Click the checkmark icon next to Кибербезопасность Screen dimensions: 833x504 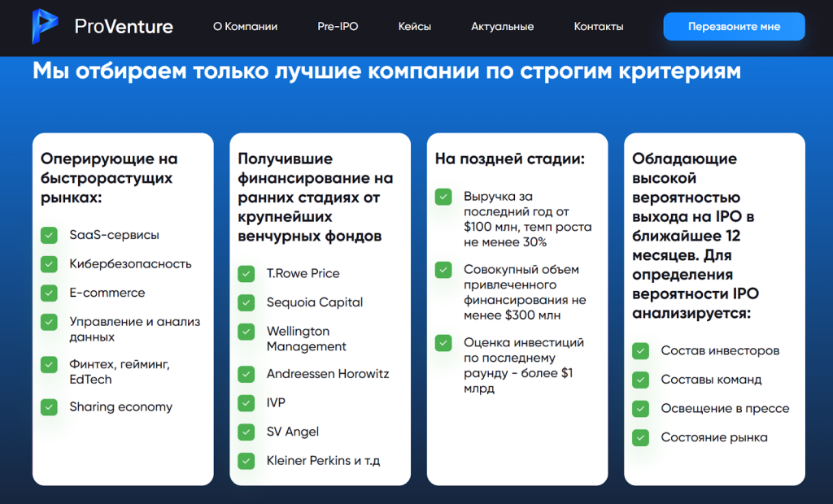pyautogui.click(x=50, y=264)
